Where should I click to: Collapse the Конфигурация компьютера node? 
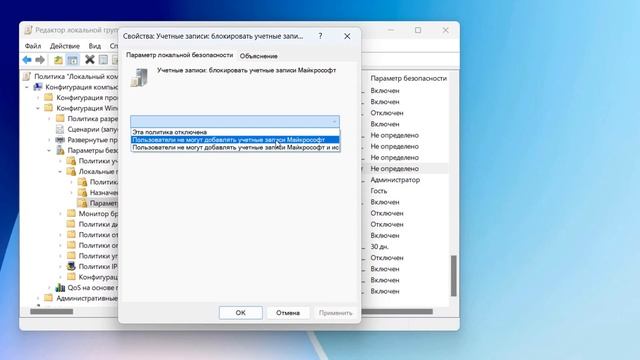27,87
